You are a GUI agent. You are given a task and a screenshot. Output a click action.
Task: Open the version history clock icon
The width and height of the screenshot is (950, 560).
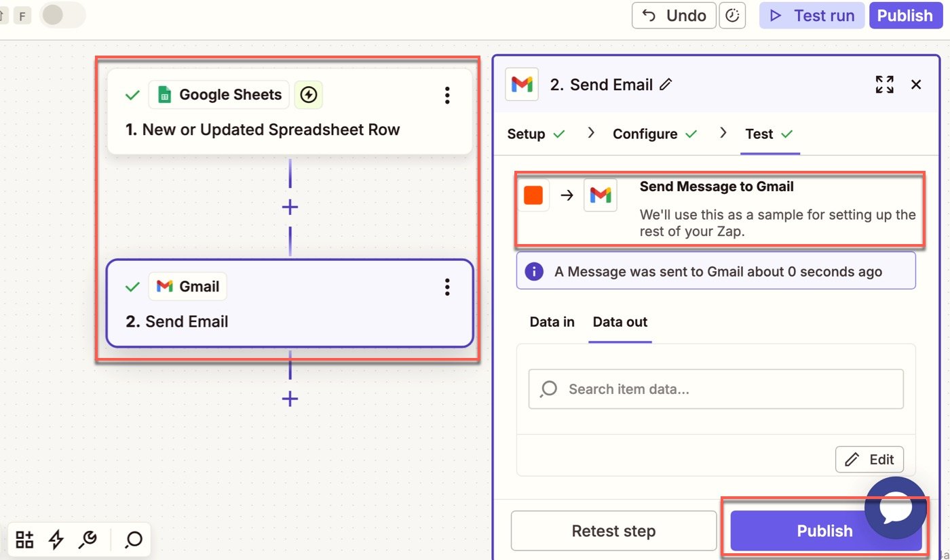point(732,16)
